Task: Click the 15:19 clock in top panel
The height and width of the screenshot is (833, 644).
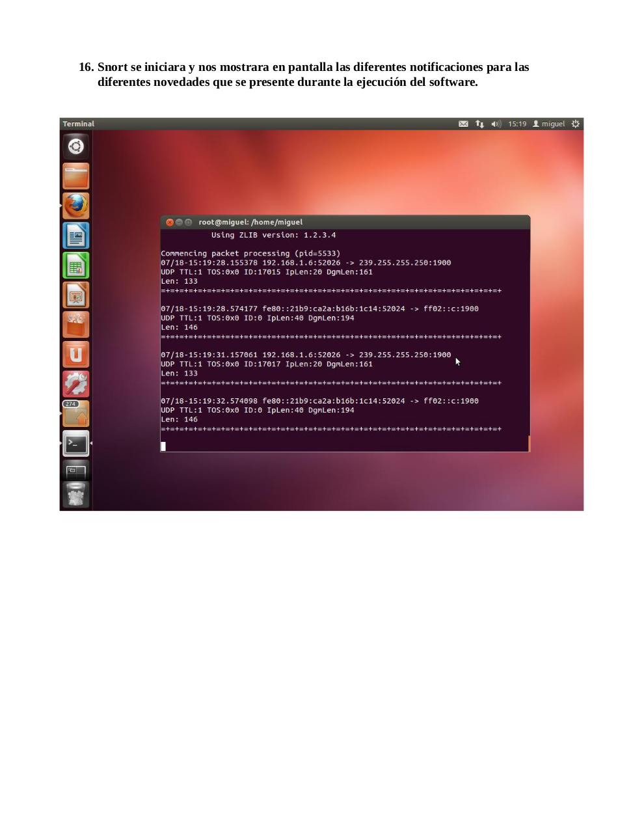Action: [x=517, y=124]
